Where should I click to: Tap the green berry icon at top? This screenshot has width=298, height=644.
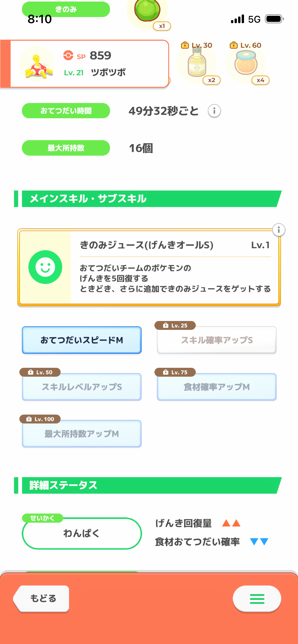point(147,10)
